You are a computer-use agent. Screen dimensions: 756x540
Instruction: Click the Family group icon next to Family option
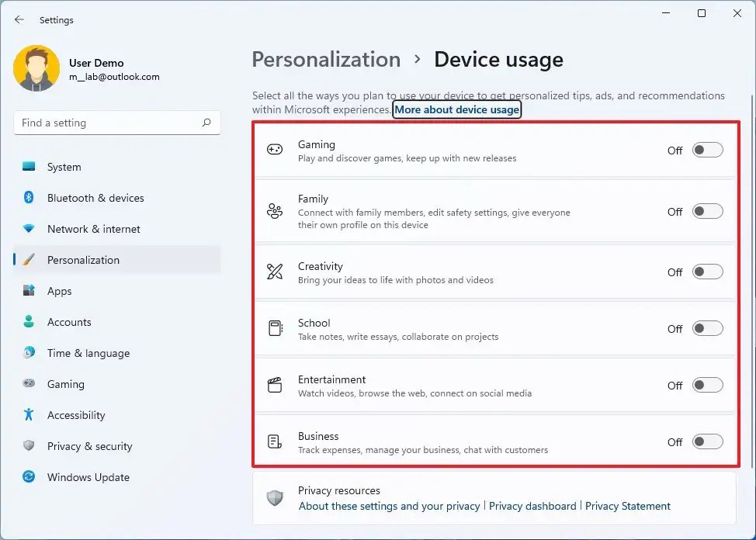(274, 210)
